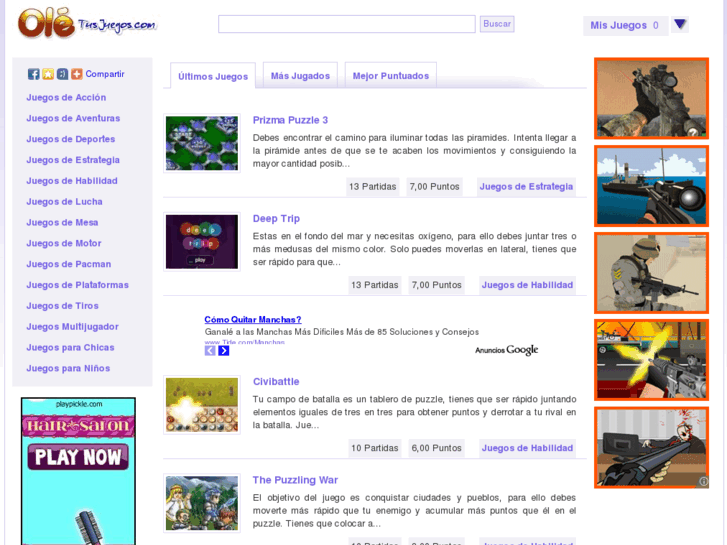The image size is (727, 545).
Task: Click the third share icon beside the star
Action: 62,74
